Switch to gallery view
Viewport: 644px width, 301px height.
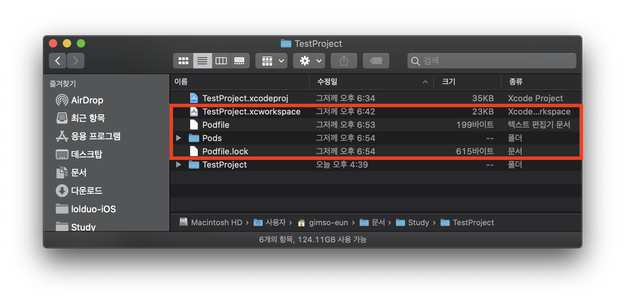[240, 61]
